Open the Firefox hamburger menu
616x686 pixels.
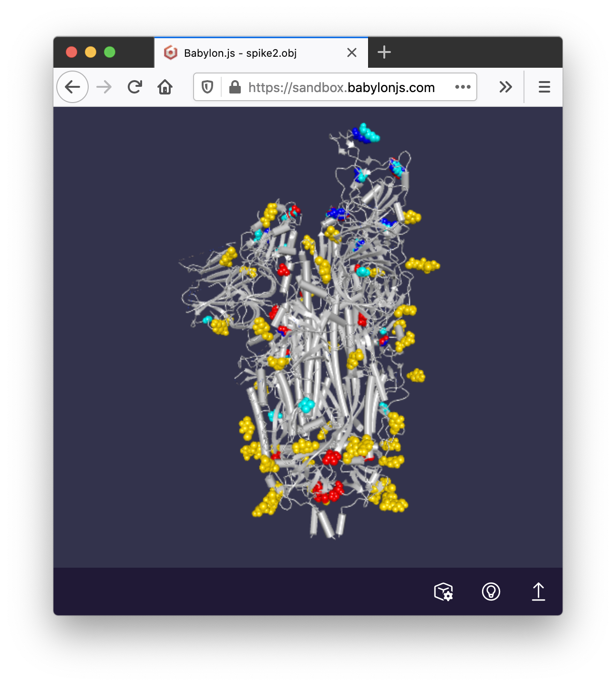tap(544, 87)
